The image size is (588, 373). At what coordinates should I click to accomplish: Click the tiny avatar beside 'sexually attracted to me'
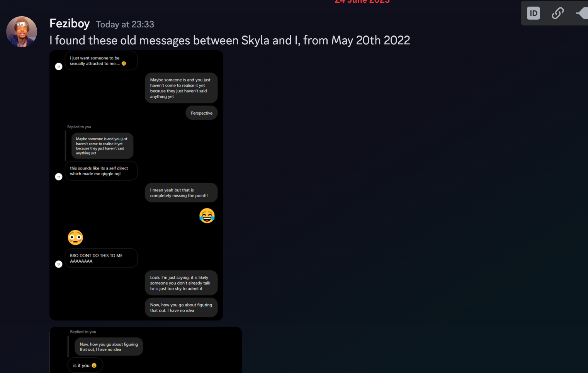(x=59, y=66)
